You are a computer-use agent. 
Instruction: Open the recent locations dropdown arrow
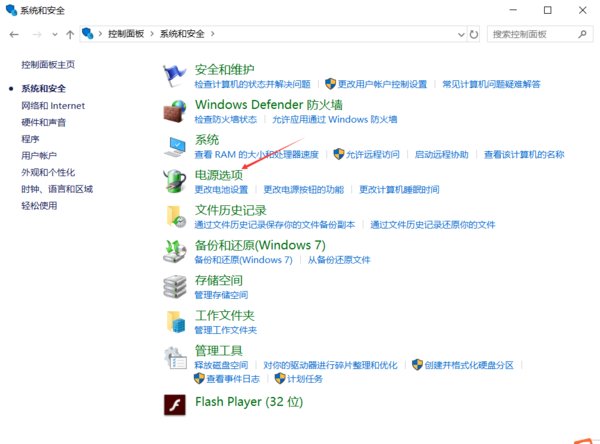[55, 34]
